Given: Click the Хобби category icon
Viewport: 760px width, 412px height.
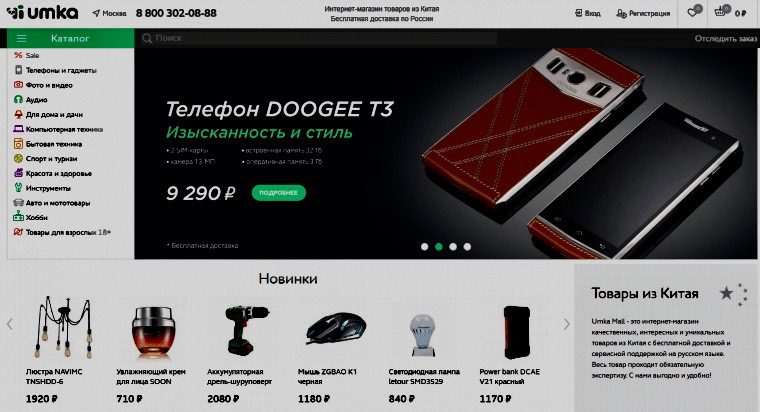Looking at the screenshot, I should pos(18,216).
